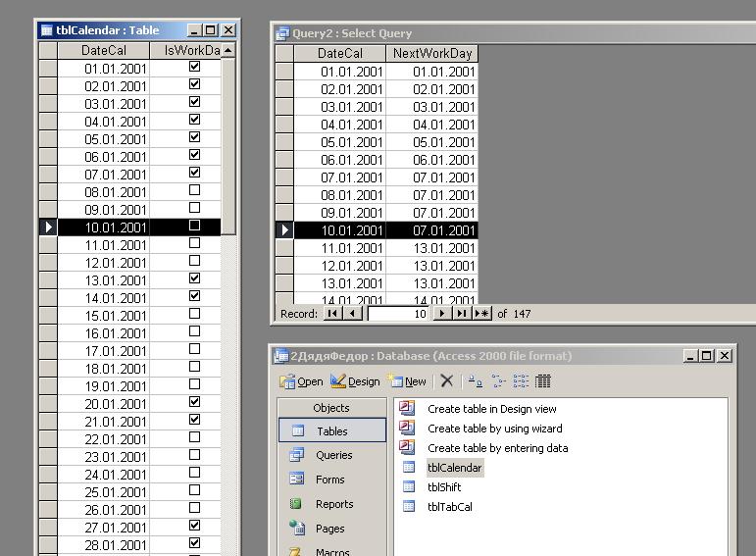Go to previous record in Query2
This screenshot has height=556, width=756.
click(352, 314)
